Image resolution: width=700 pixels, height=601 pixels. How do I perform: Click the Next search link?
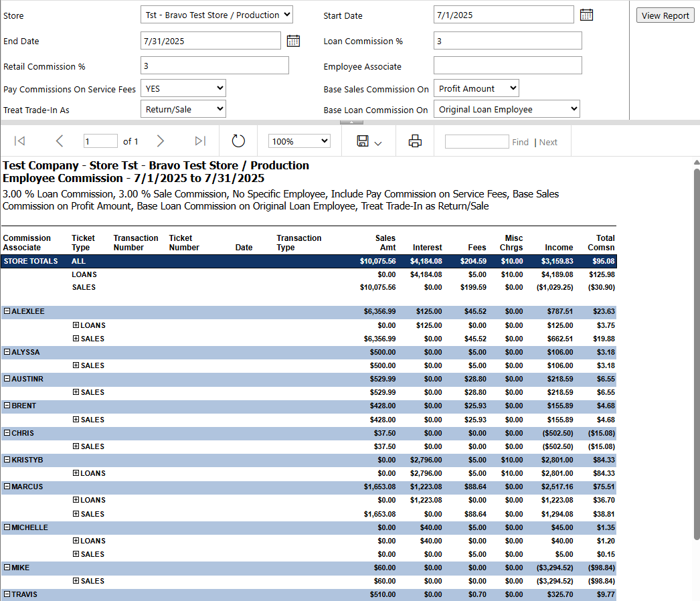[x=548, y=142]
